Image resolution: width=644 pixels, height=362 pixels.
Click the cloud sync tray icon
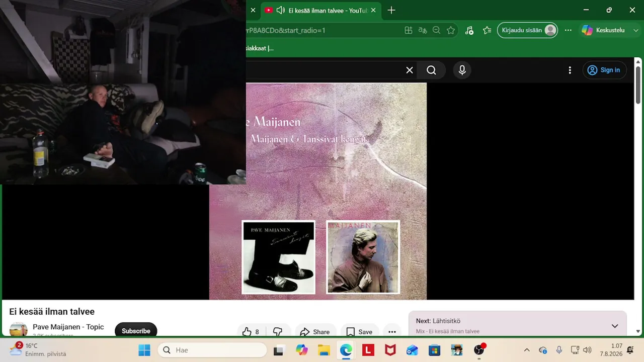543,350
